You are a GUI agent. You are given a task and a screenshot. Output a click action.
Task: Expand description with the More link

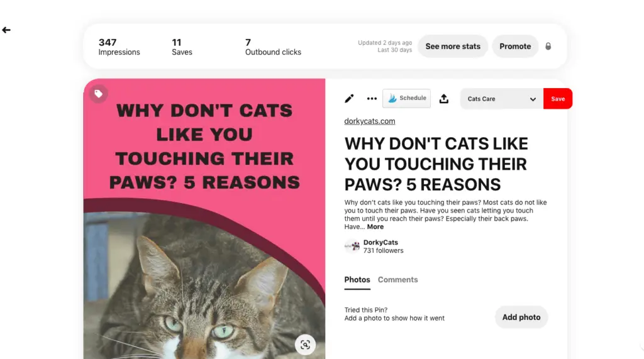[x=375, y=227]
